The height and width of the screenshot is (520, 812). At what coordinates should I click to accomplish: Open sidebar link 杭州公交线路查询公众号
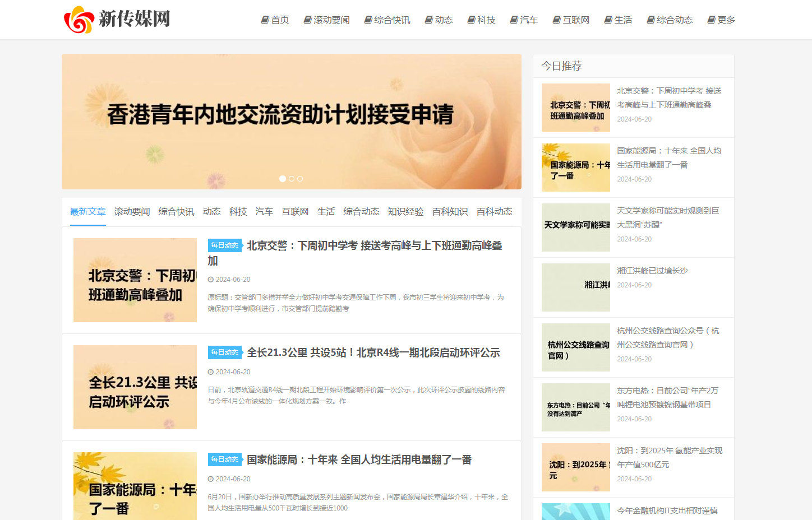[668, 337]
